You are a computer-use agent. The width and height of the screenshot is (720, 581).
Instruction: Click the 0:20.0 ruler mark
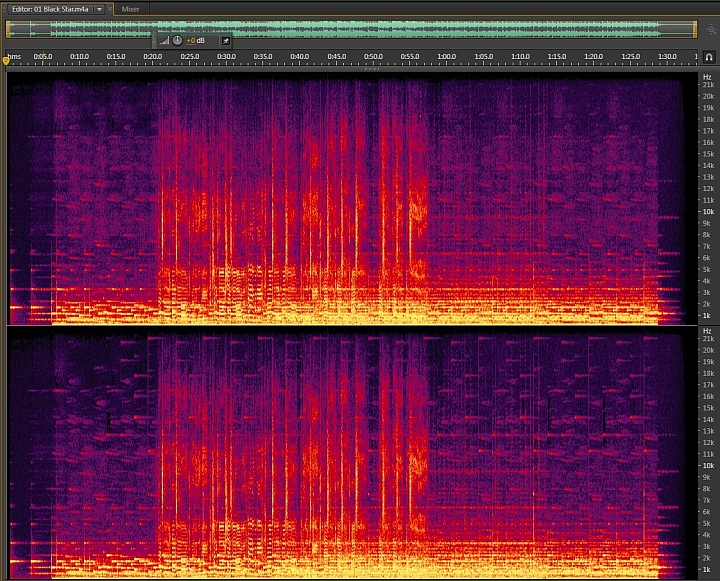point(153,56)
